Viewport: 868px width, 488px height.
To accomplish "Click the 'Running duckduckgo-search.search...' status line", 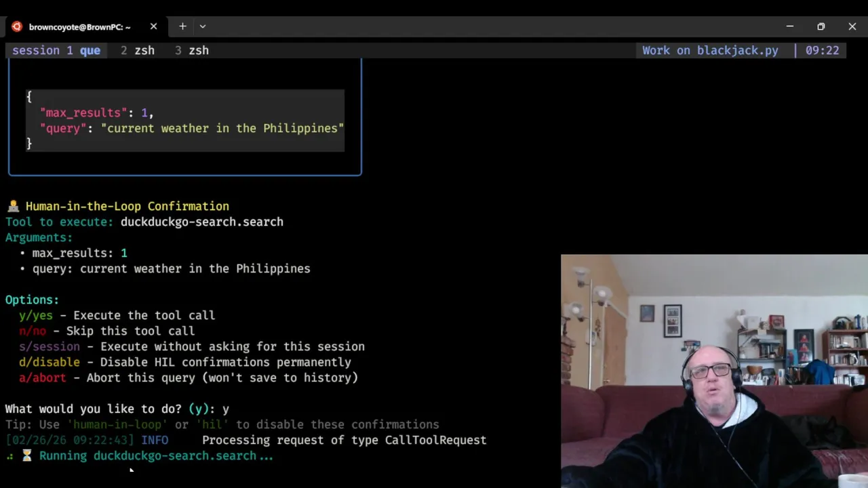I will [156, 455].
